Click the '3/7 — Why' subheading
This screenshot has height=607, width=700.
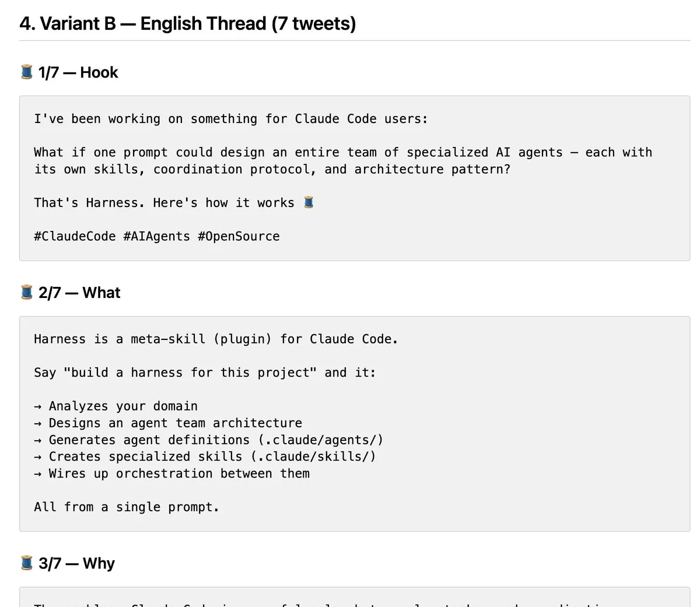76,563
